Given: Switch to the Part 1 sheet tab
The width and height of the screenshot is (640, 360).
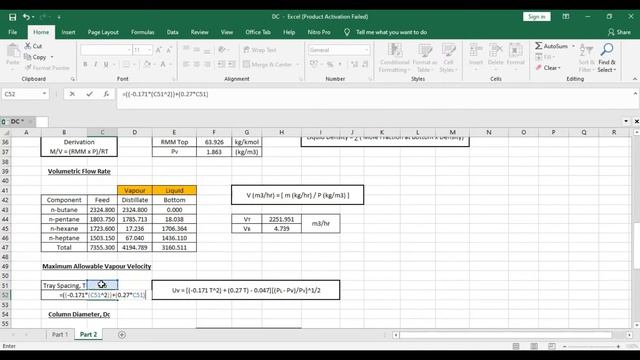Looking at the screenshot, I should click(x=60, y=334).
